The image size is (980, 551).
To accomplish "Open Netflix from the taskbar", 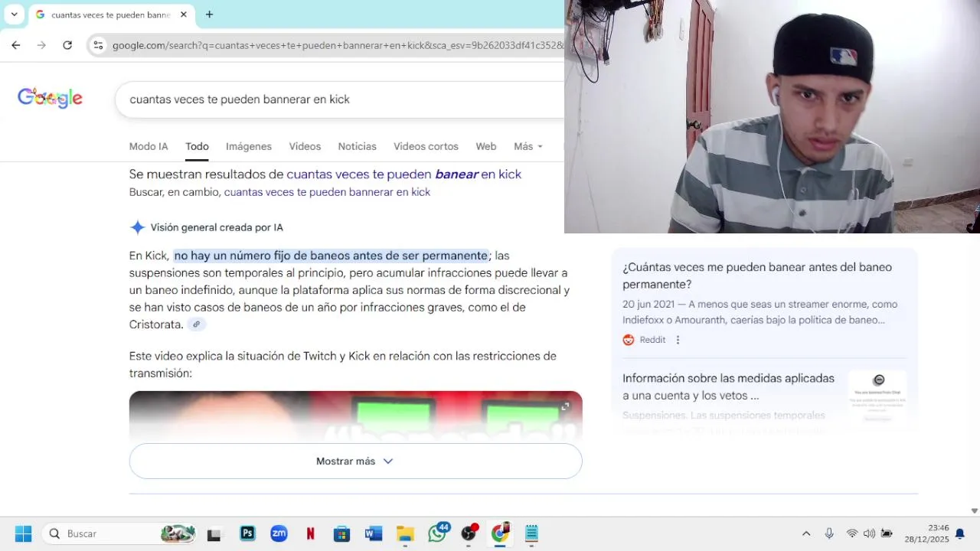I will point(310,533).
